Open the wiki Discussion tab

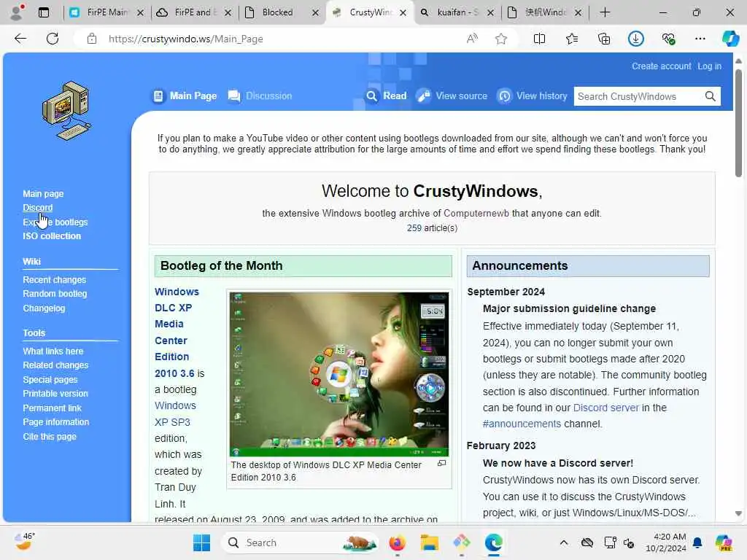[260, 96]
